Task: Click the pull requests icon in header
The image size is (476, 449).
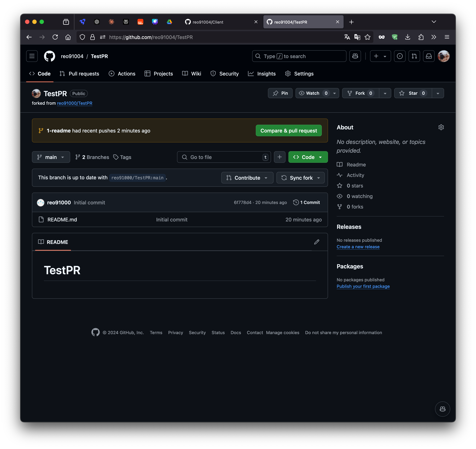Action: tap(414, 56)
